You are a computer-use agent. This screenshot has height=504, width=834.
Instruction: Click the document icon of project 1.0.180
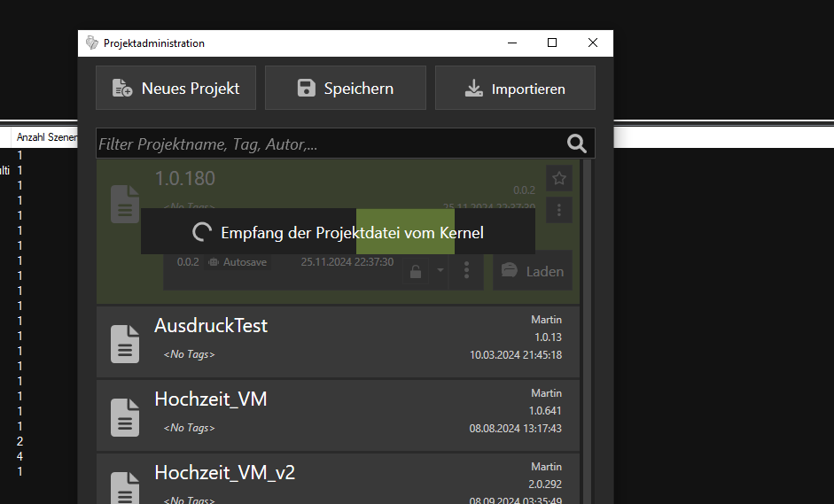[124, 204]
